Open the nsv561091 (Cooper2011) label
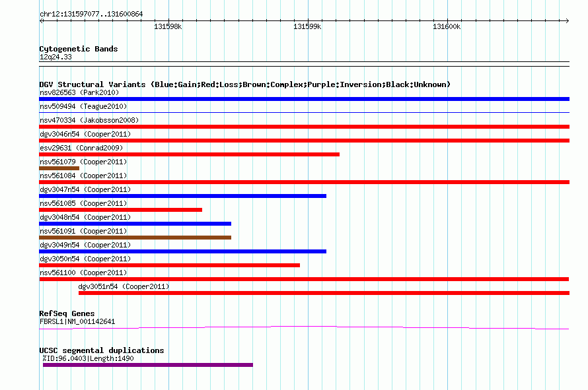 pyautogui.click(x=83, y=231)
